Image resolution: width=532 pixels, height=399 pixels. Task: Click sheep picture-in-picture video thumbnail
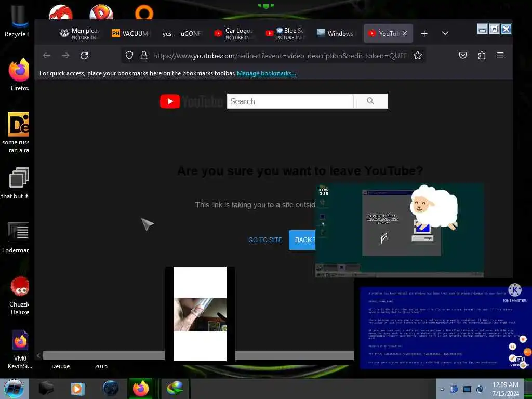pos(400,231)
